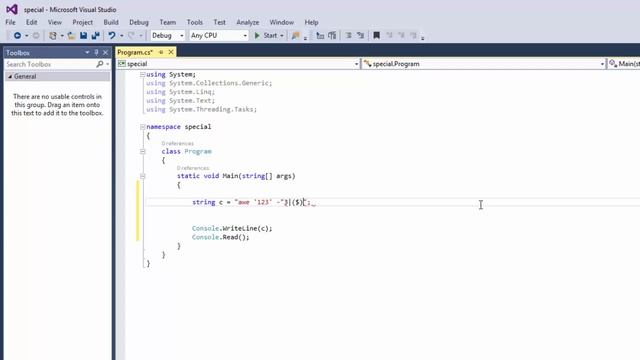Click the 'using System.Linq;' line
Viewport: 640px width, 360px height.
coord(180,92)
